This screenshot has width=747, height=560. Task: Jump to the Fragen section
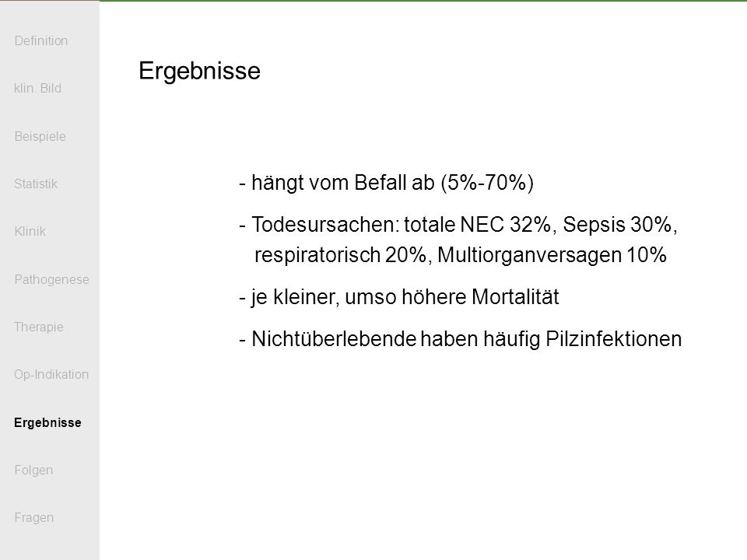(x=33, y=518)
